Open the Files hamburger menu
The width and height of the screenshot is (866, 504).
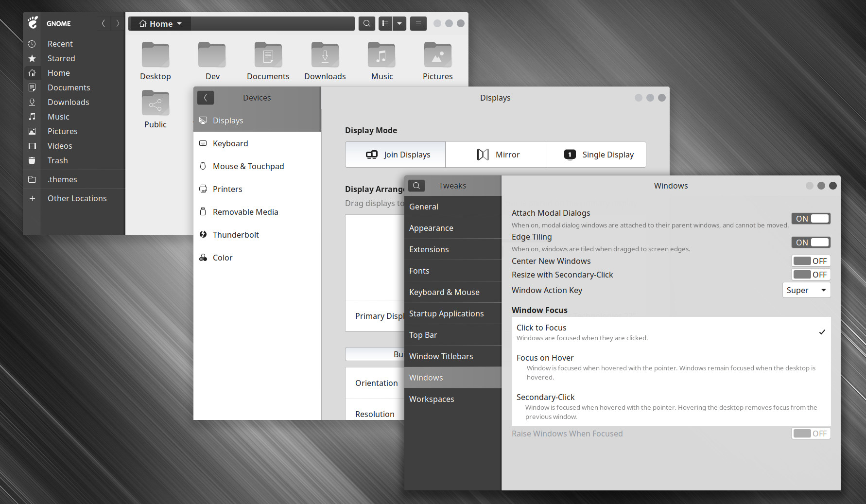point(418,23)
